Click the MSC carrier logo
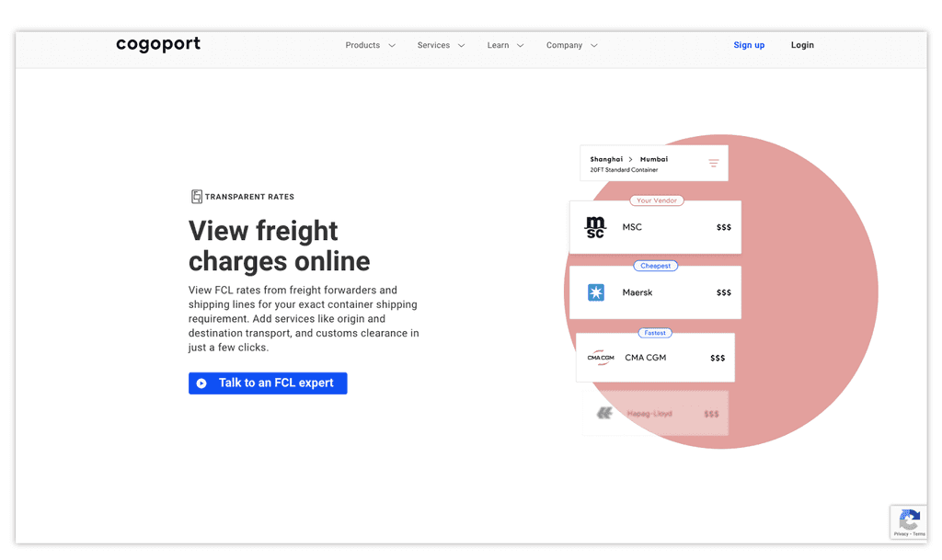The image size is (942, 560). 595,227
